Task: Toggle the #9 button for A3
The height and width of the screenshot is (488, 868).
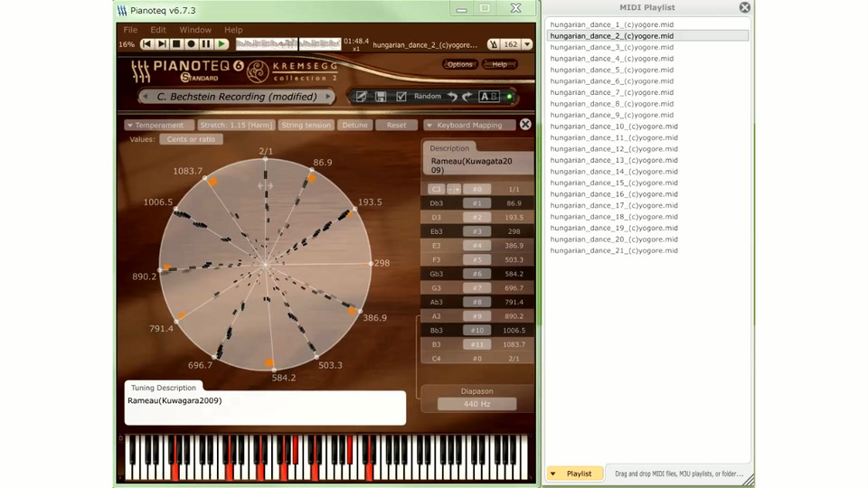Action: [476, 316]
